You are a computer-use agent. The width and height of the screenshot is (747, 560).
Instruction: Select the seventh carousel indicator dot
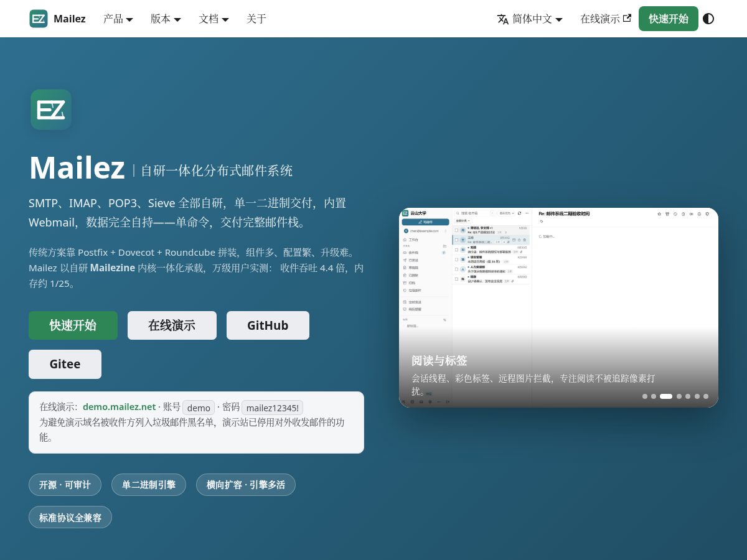(706, 396)
